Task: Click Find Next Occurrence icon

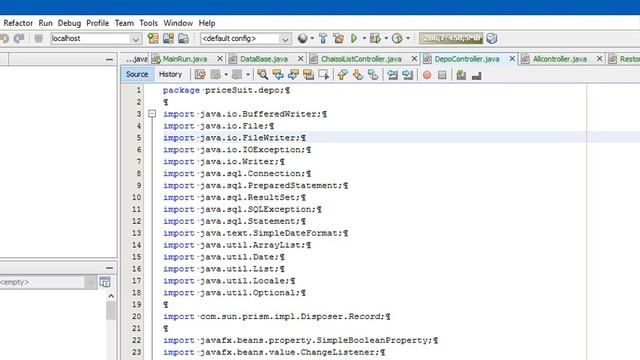Action: click(x=293, y=74)
